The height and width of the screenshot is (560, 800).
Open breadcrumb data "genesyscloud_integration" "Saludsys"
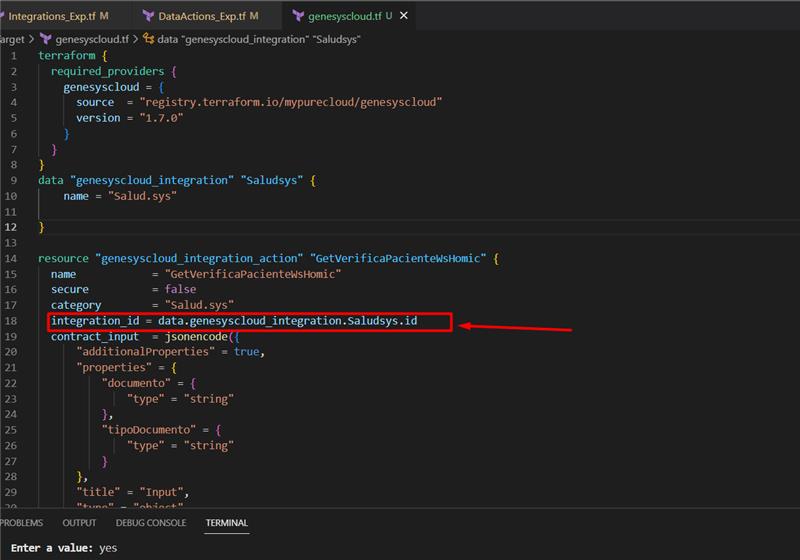click(x=259, y=39)
